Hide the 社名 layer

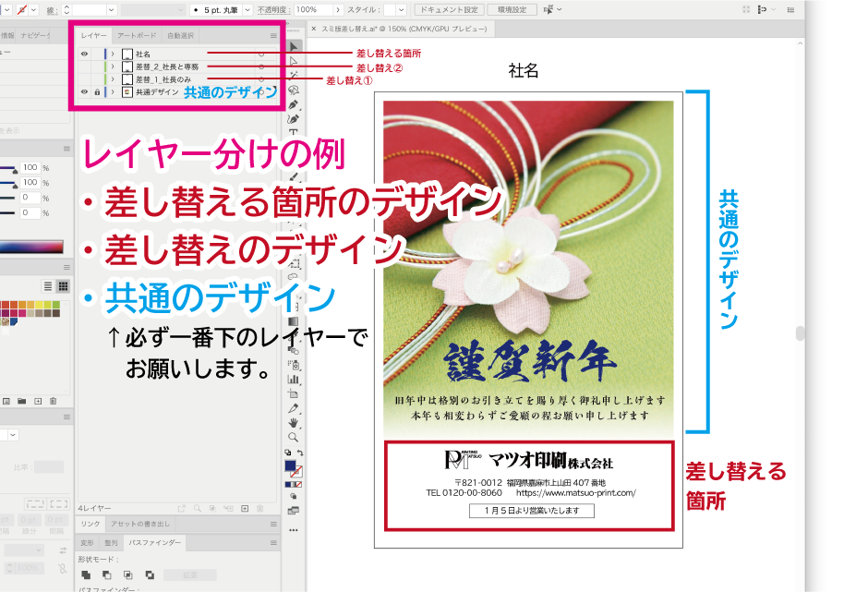[84, 54]
